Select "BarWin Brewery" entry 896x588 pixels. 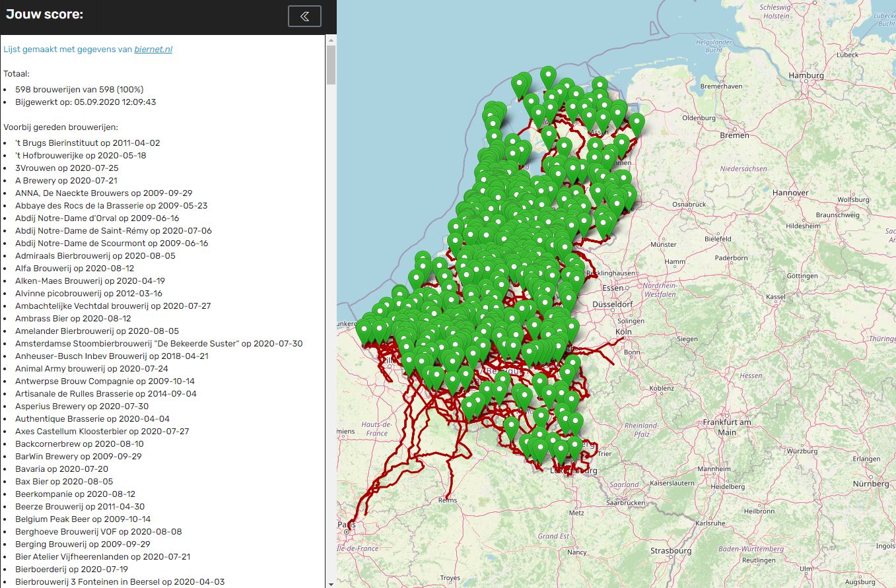[x=79, y=457]
